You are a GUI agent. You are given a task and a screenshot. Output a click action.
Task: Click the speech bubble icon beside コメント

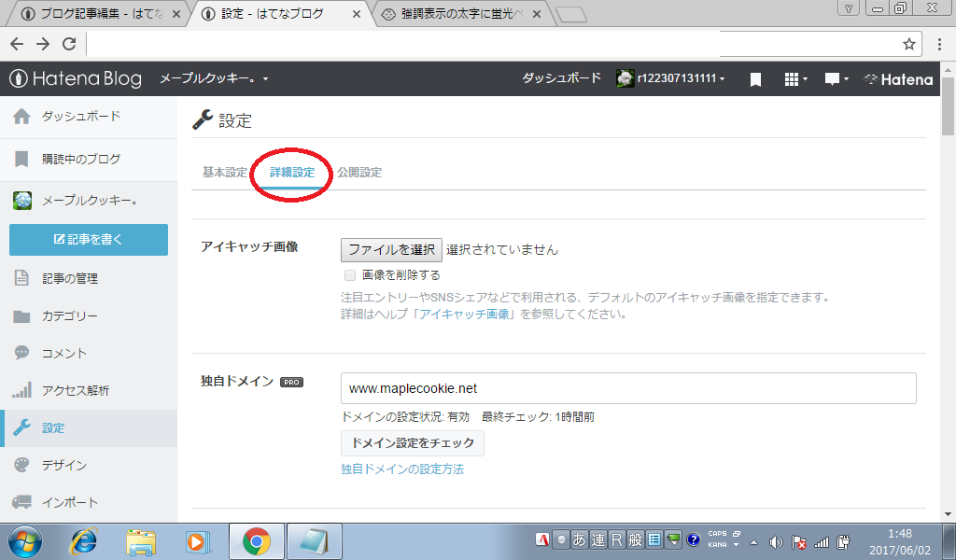21,353
